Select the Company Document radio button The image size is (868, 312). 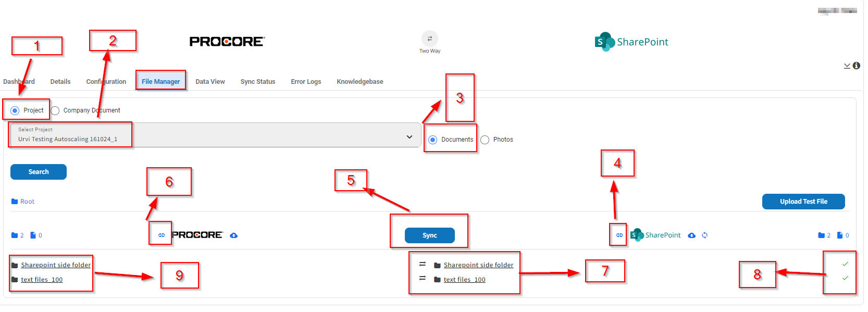point(55,110)
